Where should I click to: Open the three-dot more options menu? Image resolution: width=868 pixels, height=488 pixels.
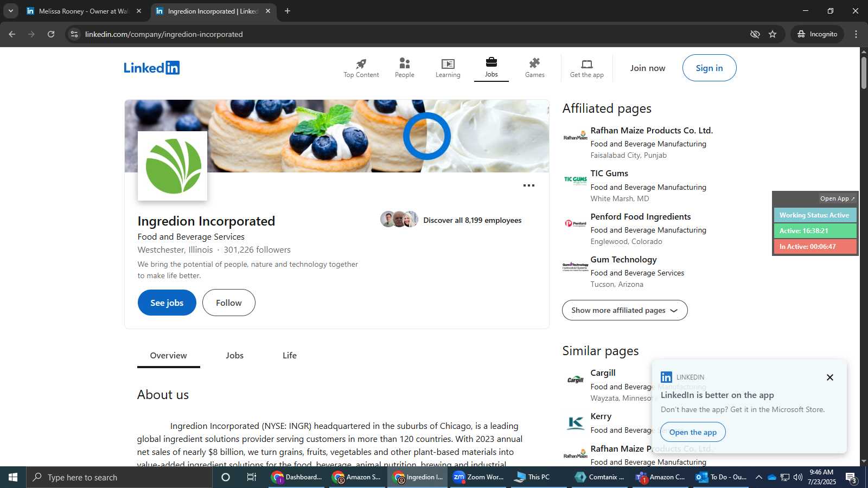[x=528, y=185]
